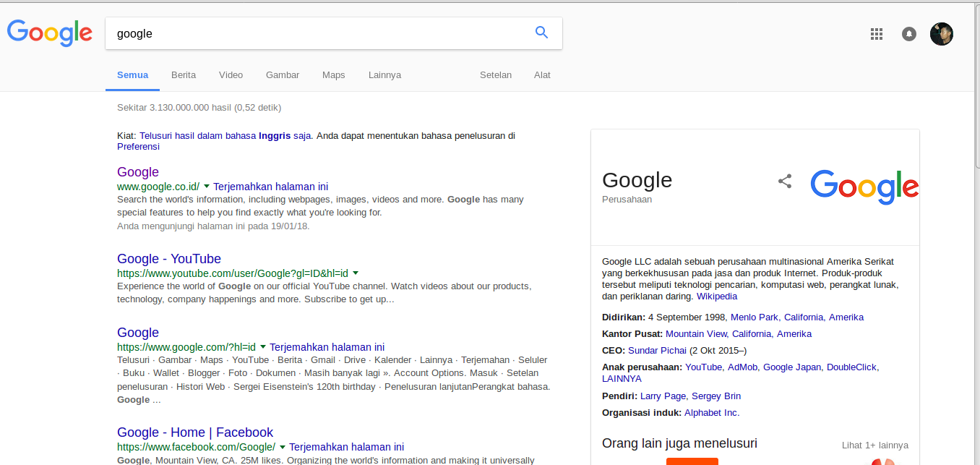Switch to the Video tab
Viewport: 980px width, 465px height.
click(231, 75)
